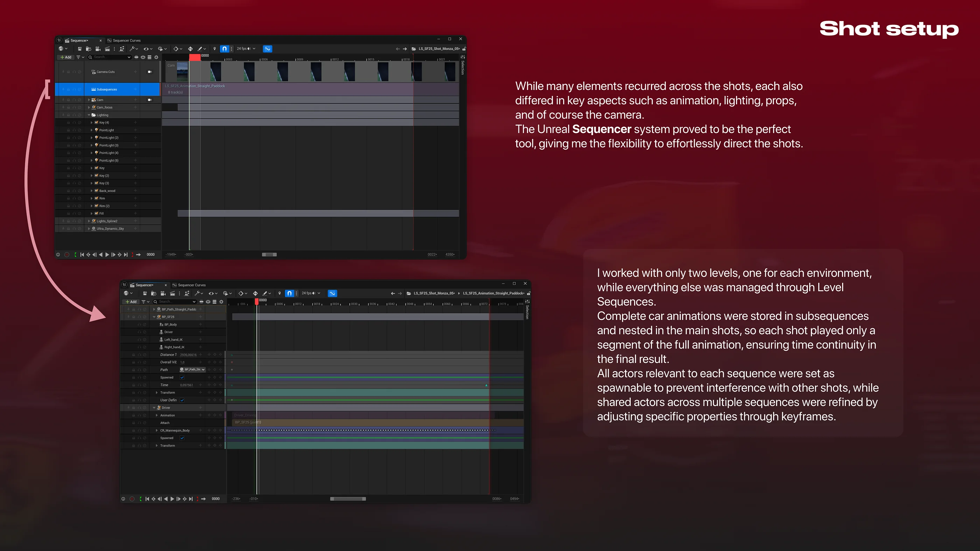
Task: Expand the Cam track in upper Sequencer
Action: [x=89, y=100]
